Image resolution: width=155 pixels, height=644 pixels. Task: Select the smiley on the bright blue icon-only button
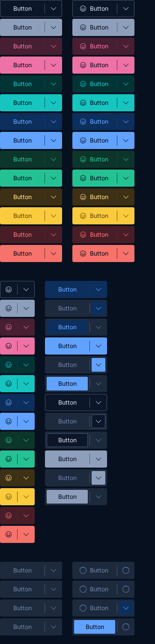click(9, 421)
